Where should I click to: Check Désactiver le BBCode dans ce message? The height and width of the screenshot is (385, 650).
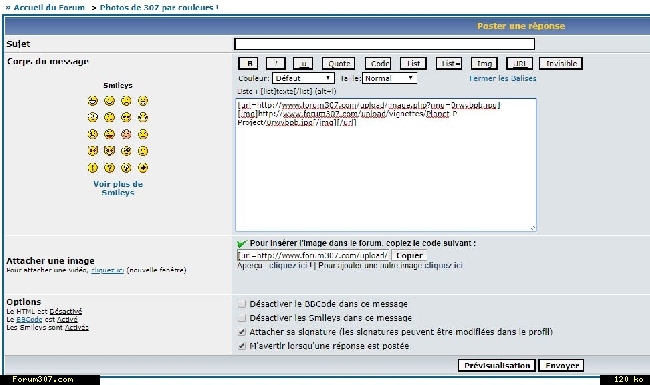[x=242, y=304]
